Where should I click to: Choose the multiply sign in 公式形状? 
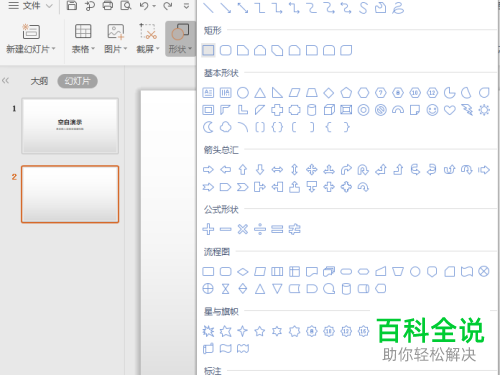(x=243, y=229)
